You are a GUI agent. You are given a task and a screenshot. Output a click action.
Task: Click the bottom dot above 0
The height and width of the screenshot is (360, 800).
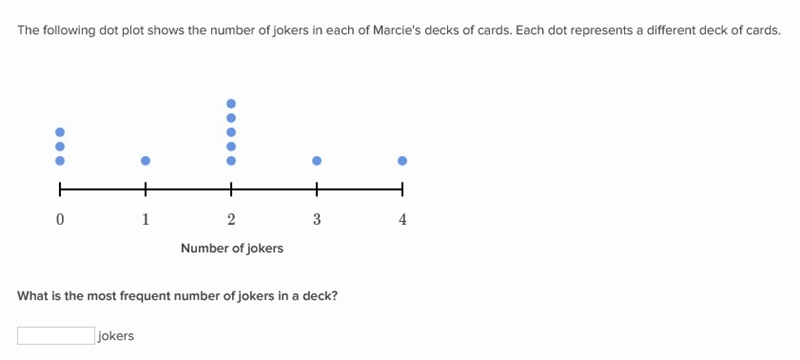(x=60, y=161)
